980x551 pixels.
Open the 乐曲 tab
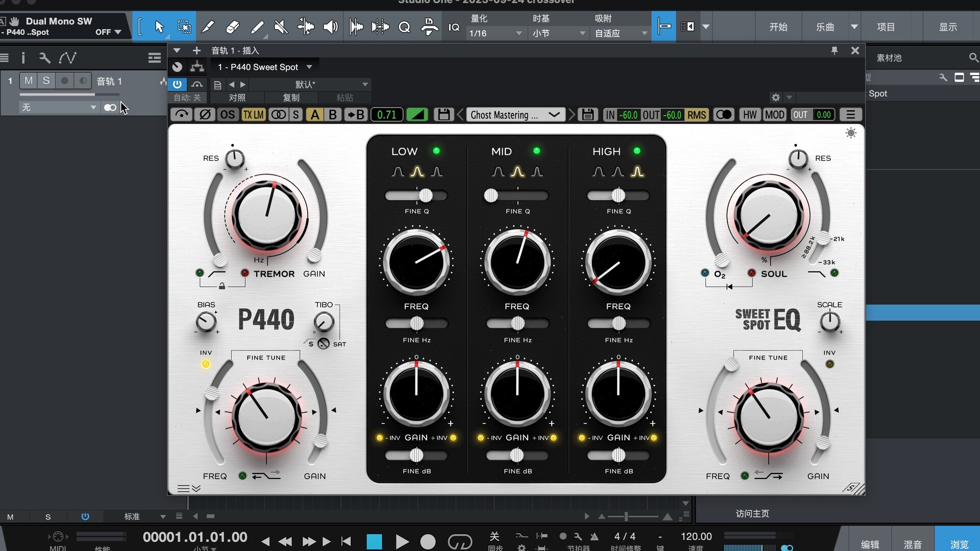pos(825,27)
